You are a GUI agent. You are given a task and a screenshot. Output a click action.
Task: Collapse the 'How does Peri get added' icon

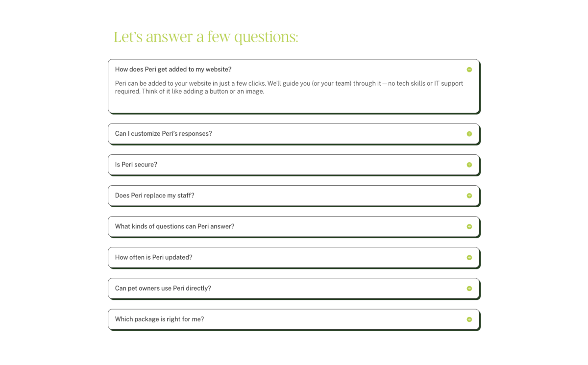[x=469, y=70]
